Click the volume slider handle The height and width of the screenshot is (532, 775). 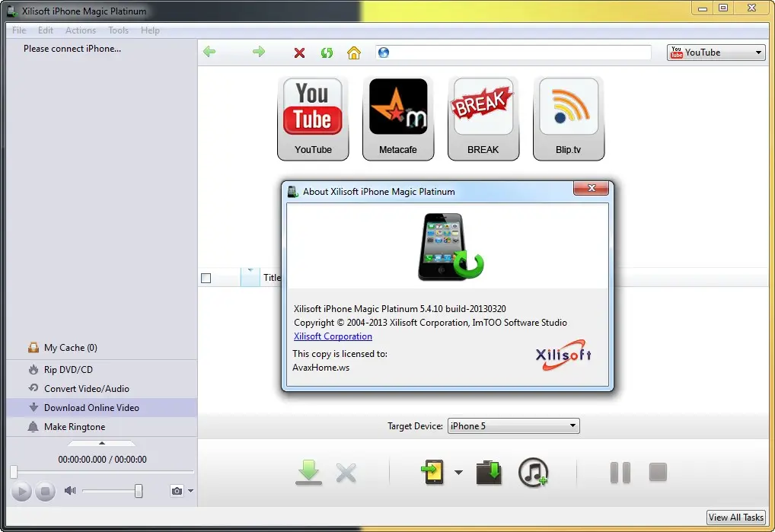(x=139, y=490)
